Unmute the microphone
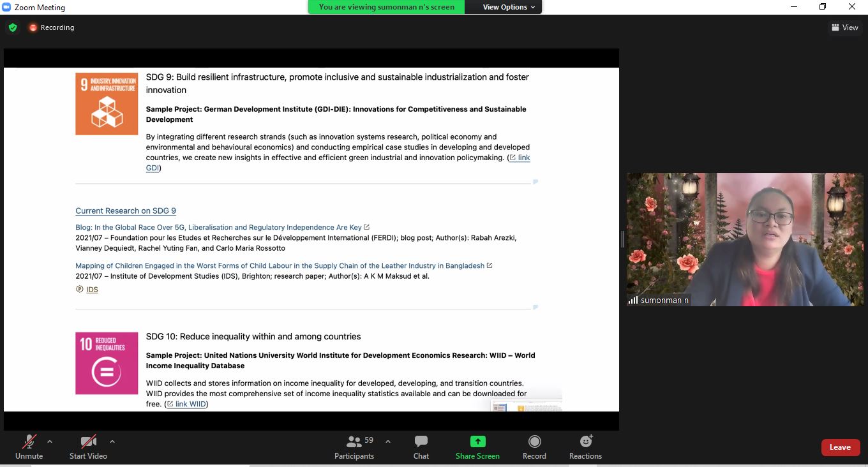This screenshot has height=467, width=868. (29, 447)
